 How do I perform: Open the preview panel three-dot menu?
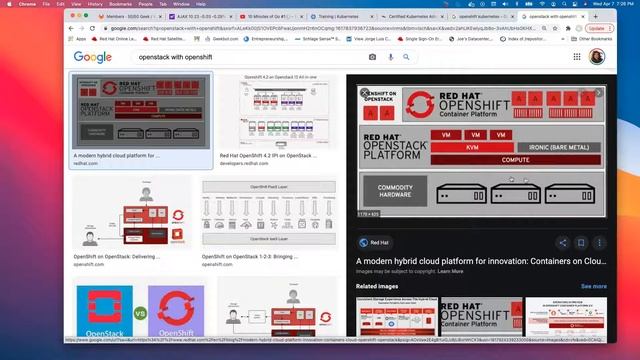(x=599, y=243)
